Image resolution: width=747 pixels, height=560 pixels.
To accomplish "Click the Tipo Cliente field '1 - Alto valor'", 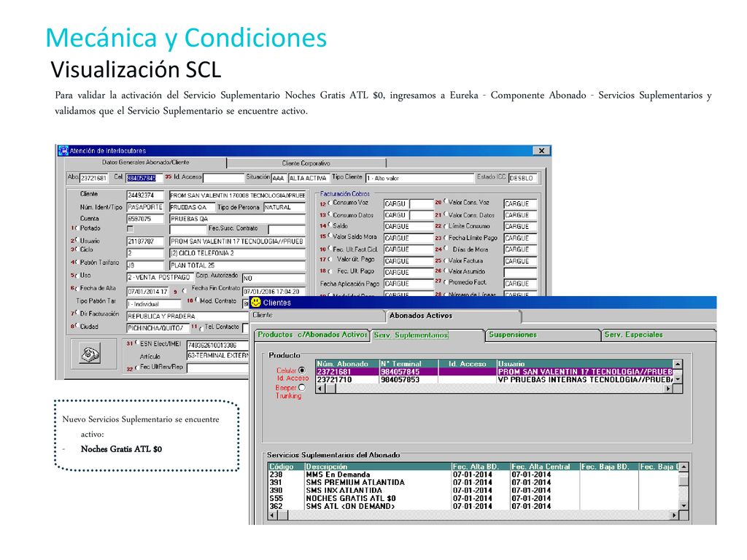I will [419, 178].
